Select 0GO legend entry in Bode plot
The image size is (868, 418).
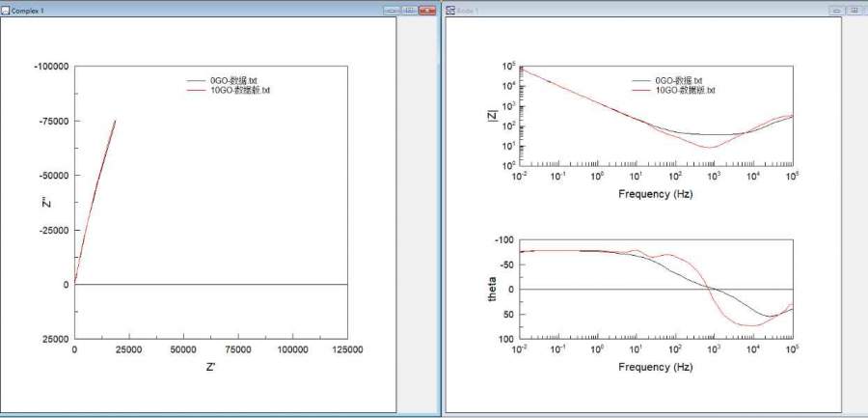(x=679, y=81)
